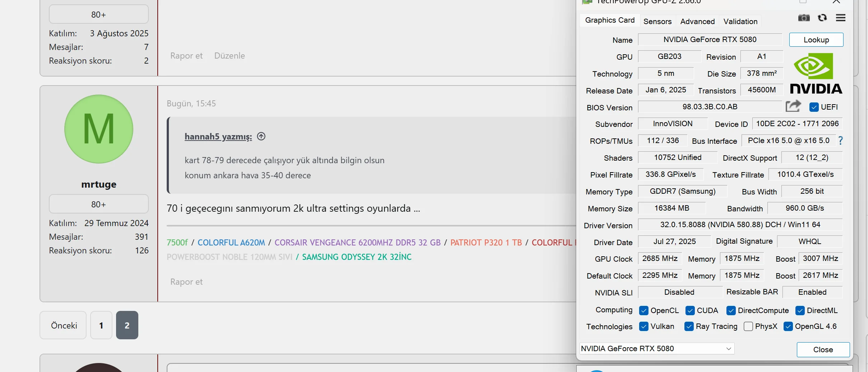Click the BIOS export share icon

click(793, 106)
